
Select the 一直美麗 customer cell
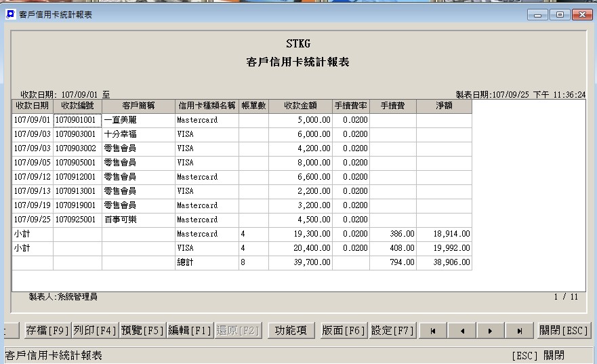tap(138, 121)
